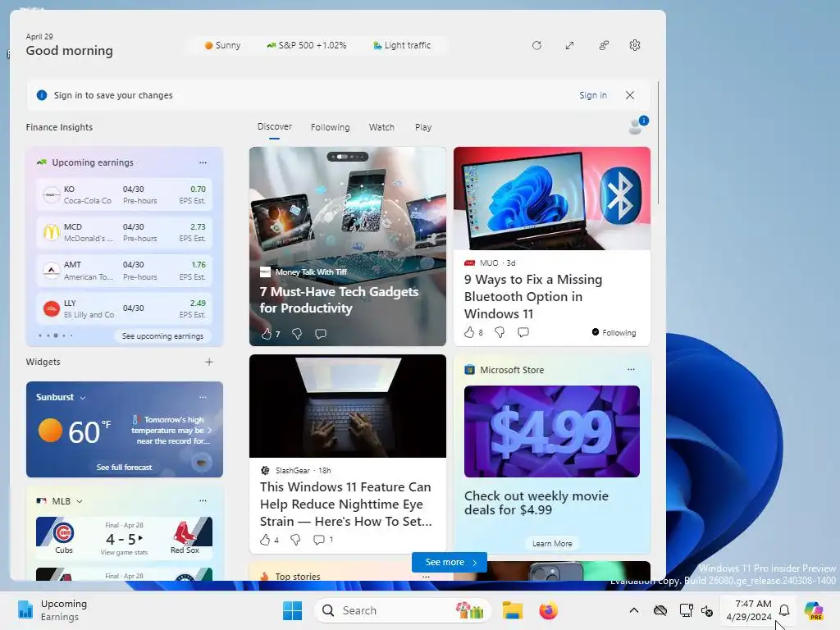The height and width of the screenshot is (630, 840).
Task: Open Copilot preview in taskbar
Action: click(x=815, y=610)
